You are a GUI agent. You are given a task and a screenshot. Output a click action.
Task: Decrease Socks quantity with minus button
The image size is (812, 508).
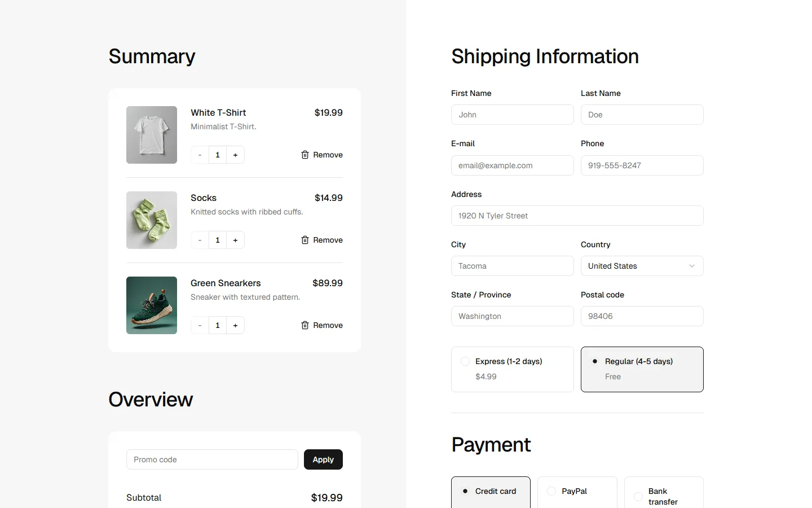[200, 240]
